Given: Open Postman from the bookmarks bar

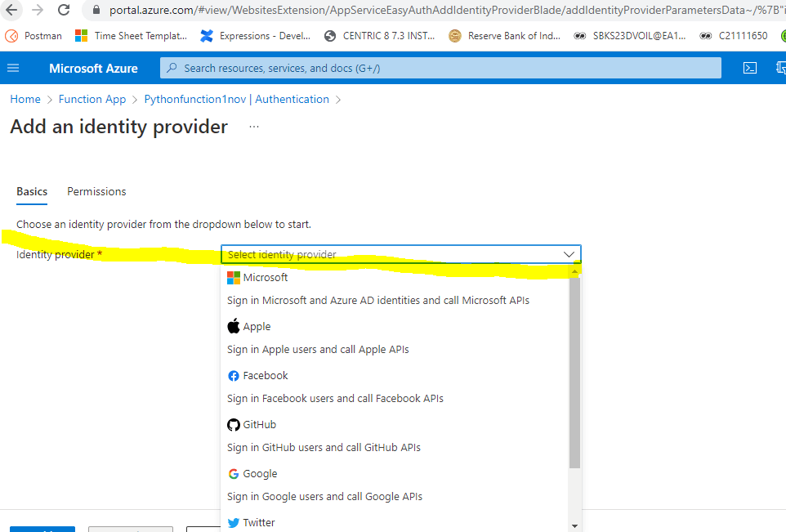Looking at the screenshot, I should click(33, 36).
